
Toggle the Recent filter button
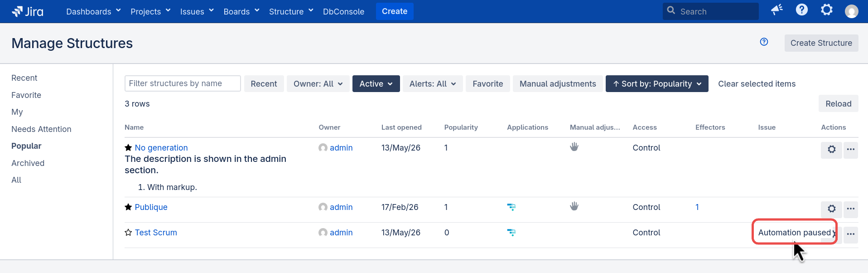pos(264,84)
